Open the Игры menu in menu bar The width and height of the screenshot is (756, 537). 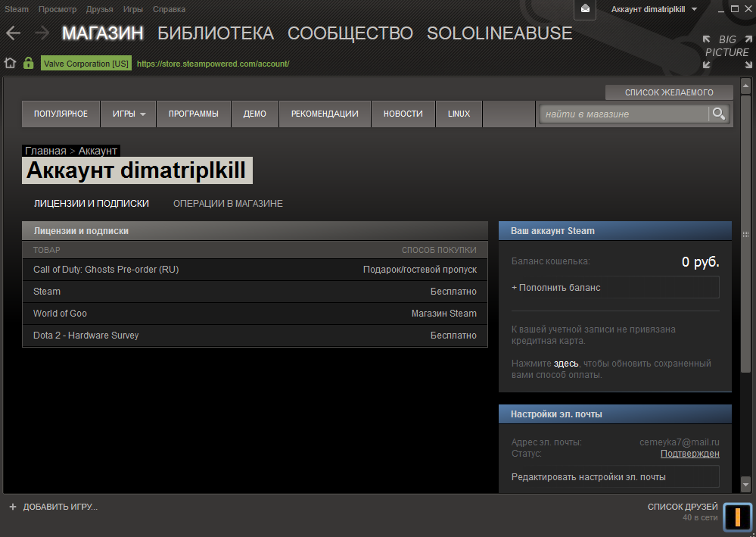(132, 9)
